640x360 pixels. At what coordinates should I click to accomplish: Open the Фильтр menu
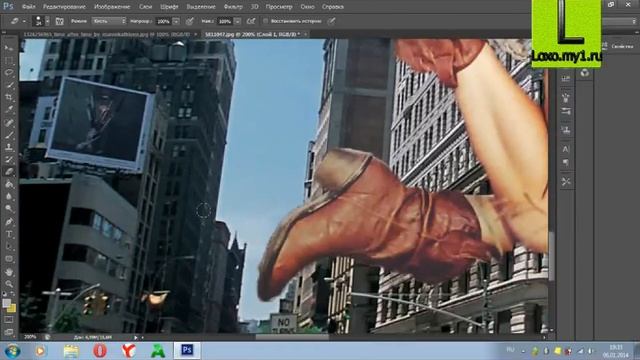(x=233, y=7)
